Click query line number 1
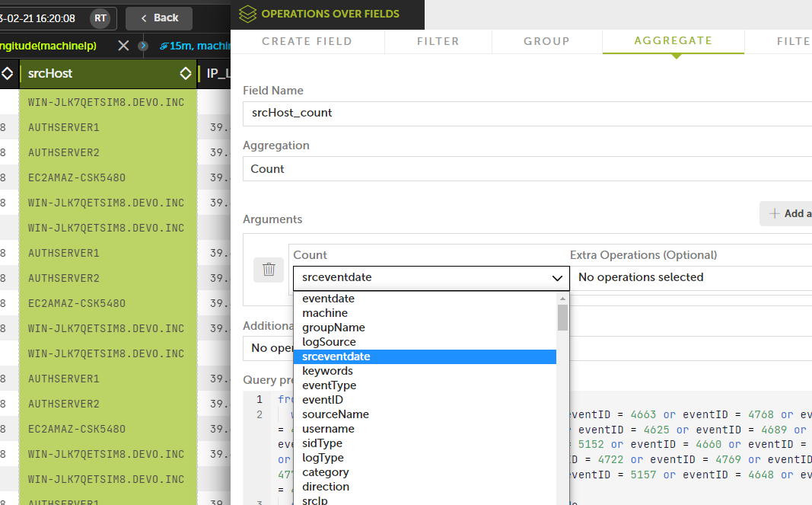This screenshot has height=505, width=812. point(260,399)
